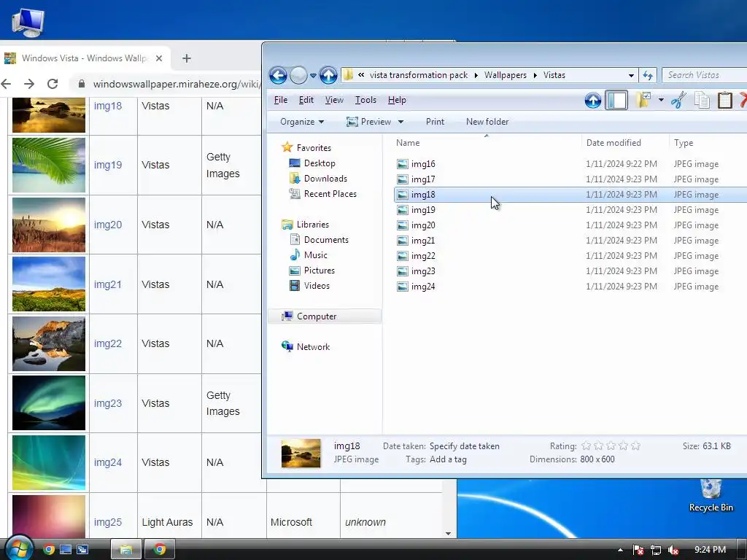Open the File menu
The width and height of the screenshot is (747, 560).
click(281, 100)
